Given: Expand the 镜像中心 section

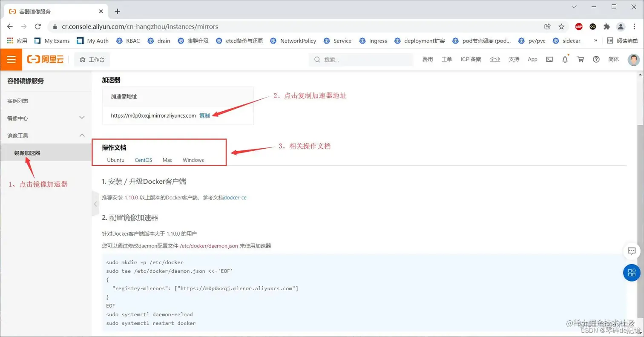Looking at the screenshot, I should point(46,118).
